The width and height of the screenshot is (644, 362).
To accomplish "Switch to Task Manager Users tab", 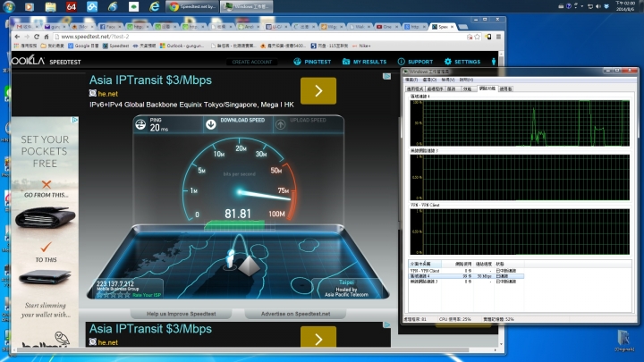I will [505, 88].
